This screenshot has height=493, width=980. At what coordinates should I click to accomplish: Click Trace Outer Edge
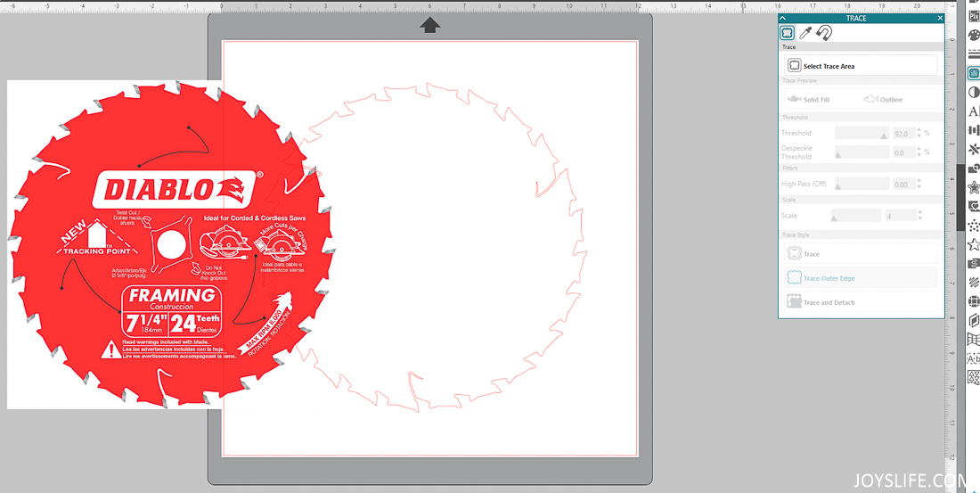click(861, 278)
